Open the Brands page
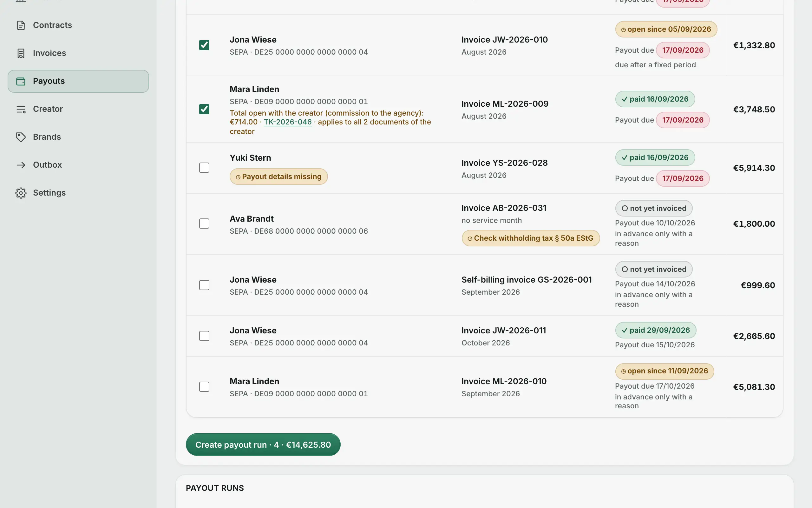The height and width of the screenshot is (508, 812). click(x=78, y=137)
